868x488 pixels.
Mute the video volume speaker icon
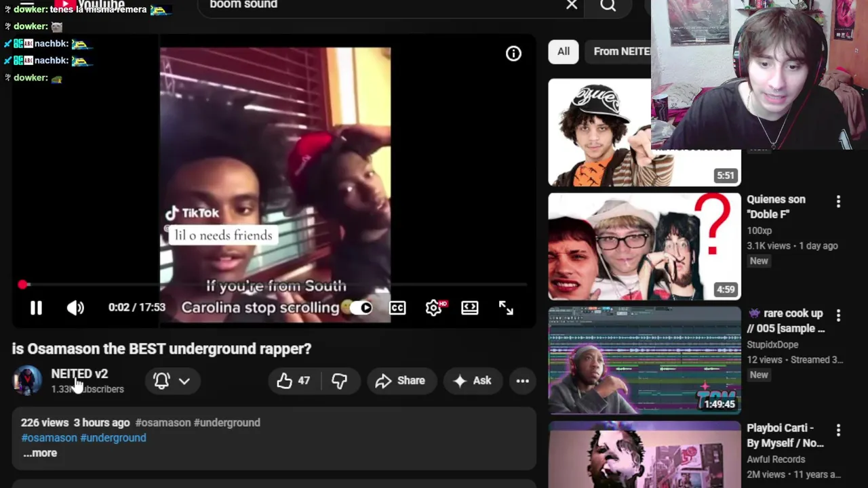(x=75, y=308)
